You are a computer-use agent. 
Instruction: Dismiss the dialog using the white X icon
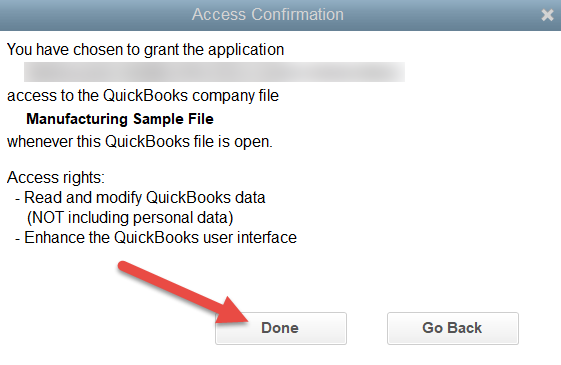[547, 15]
